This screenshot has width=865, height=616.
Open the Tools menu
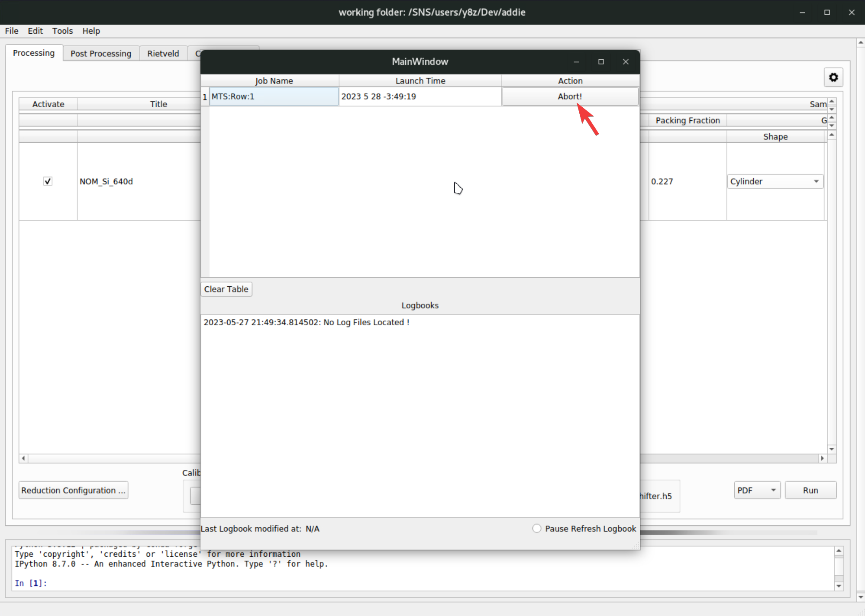pyautogui.click(x=62, y=31)
